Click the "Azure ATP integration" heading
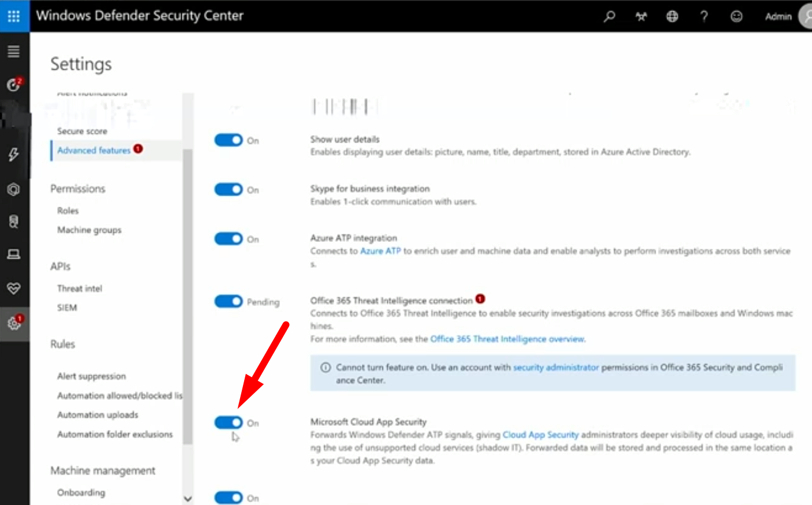Screen dimensions: 812x505 coord(354,238)
